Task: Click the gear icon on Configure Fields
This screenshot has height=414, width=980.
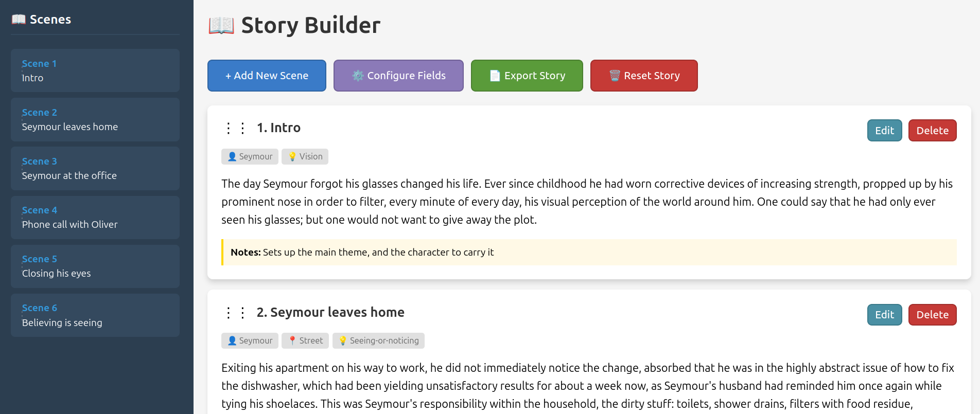Action: pyautogui.click(x=358, y=76)
